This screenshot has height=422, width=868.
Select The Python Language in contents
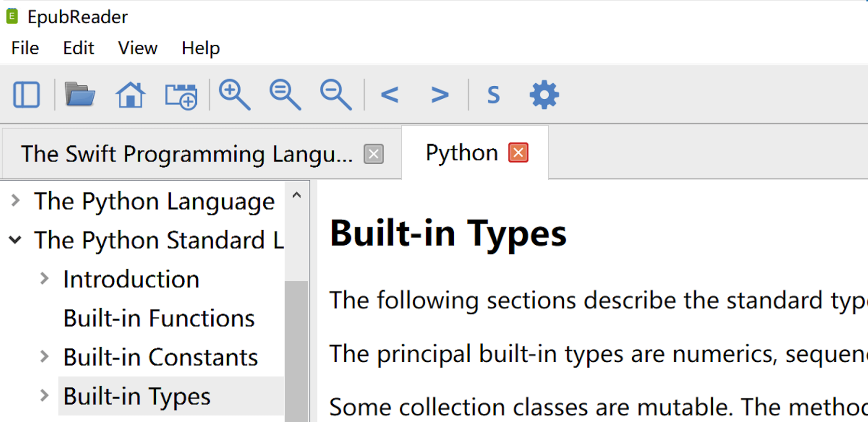154,201
